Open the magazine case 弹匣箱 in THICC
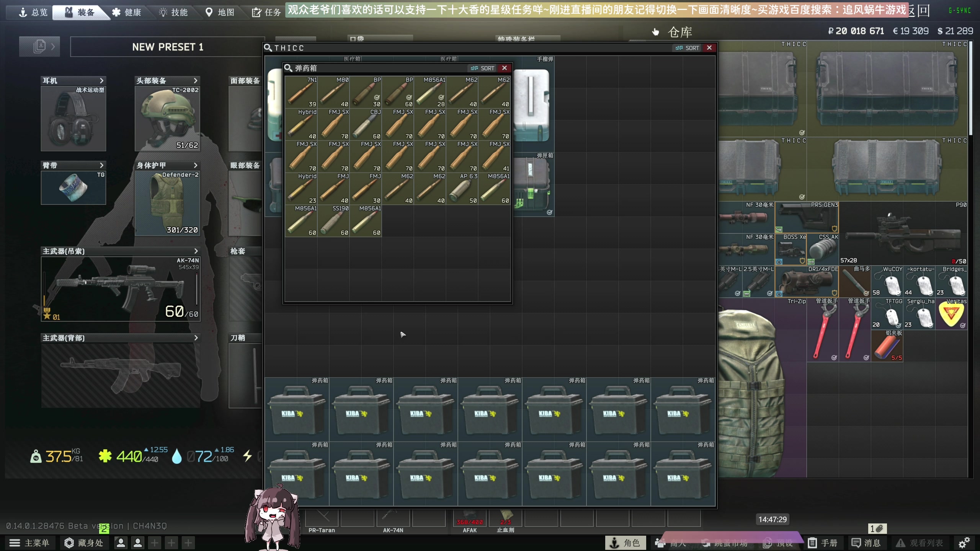Image resolution: width=980 pixels, height=551 pixels. pos(533,184)
